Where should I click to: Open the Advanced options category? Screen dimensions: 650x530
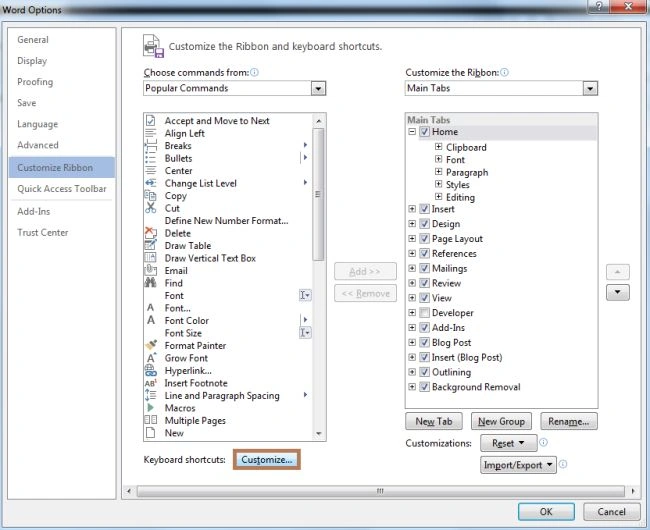tap(38, 145)
